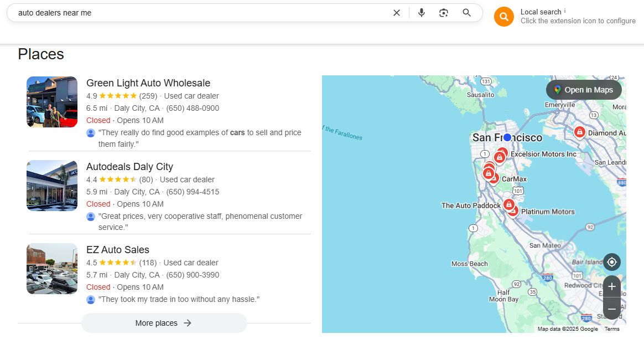
Task: Click the orange Local search extension icon
Action: (x=503, y=17)
